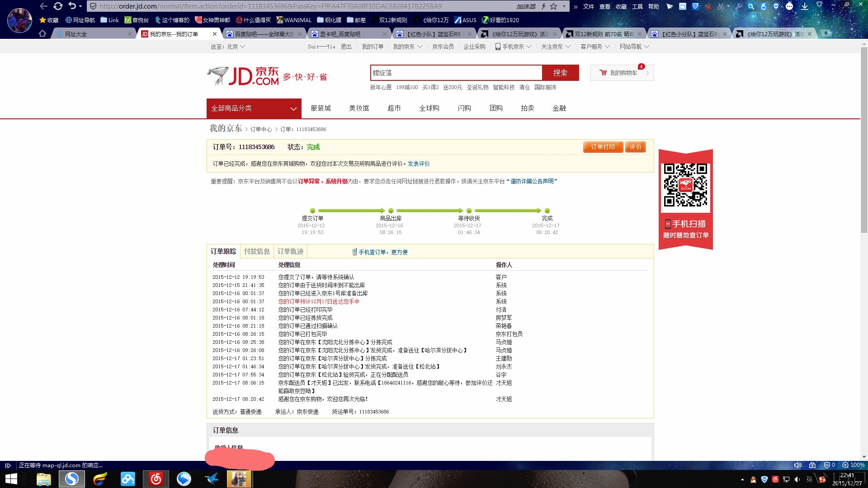Expand the 送至: 北京 location dropdown

(228, 47)
